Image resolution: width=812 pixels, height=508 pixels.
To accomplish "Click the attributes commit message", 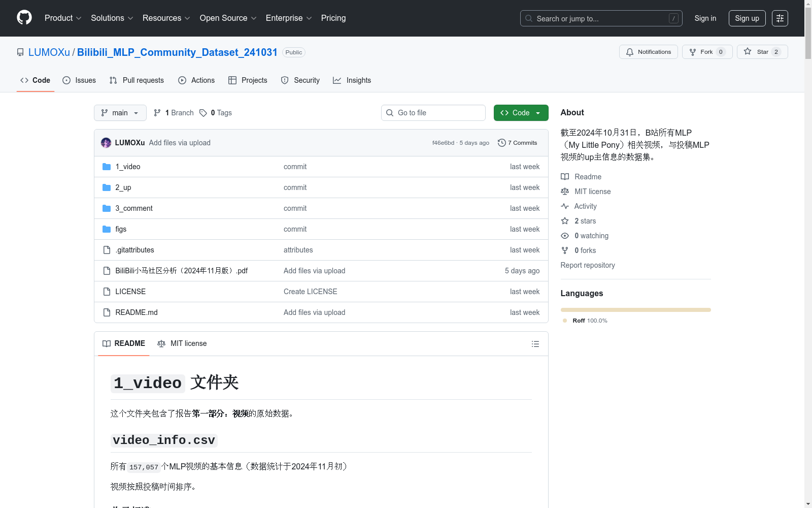I will (x=298, y=250).
